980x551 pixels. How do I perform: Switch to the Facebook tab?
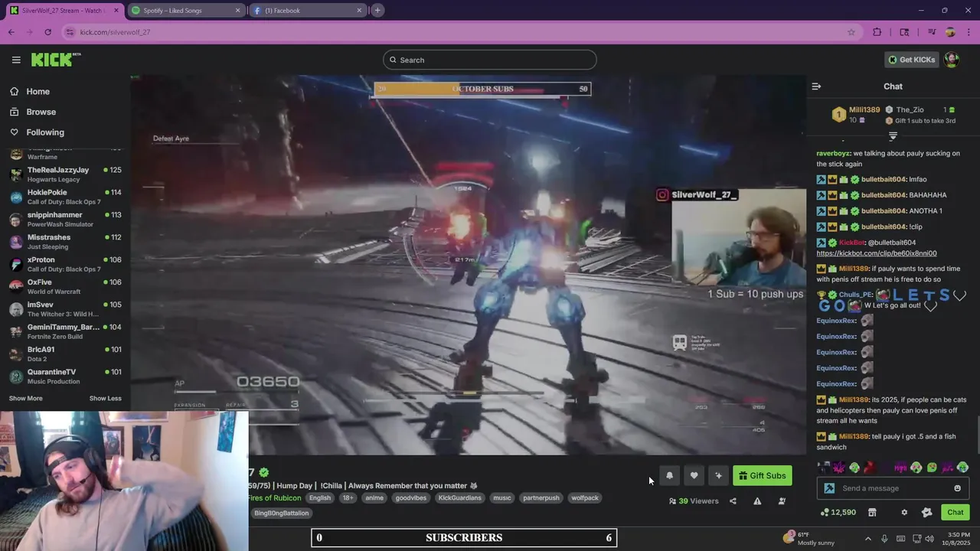(x=309, y=11)
